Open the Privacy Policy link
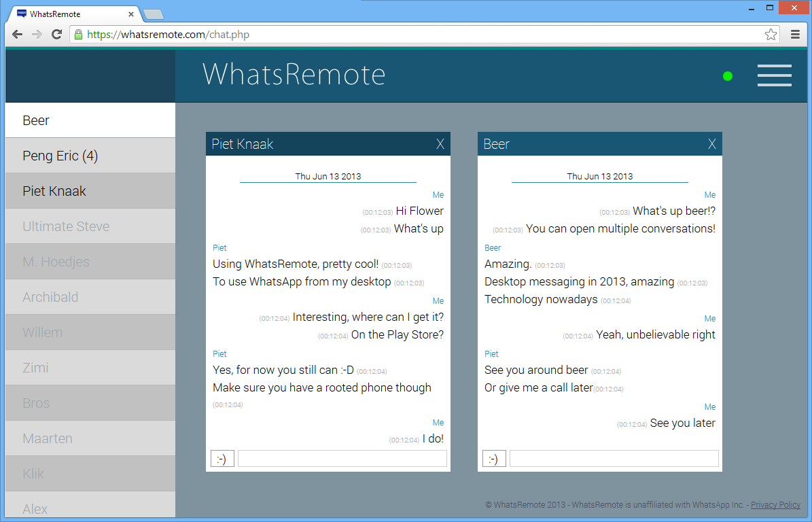 (775, 505)
